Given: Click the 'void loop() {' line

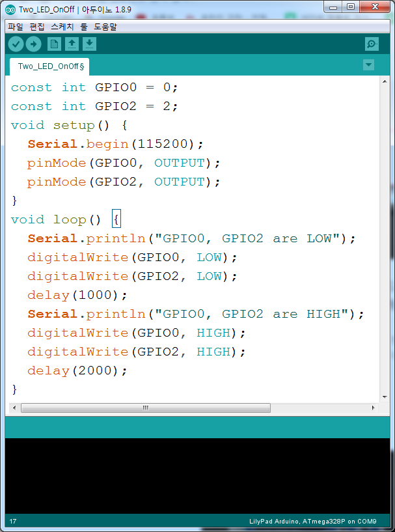Looking at the screenshot, I should coord(66,220).
